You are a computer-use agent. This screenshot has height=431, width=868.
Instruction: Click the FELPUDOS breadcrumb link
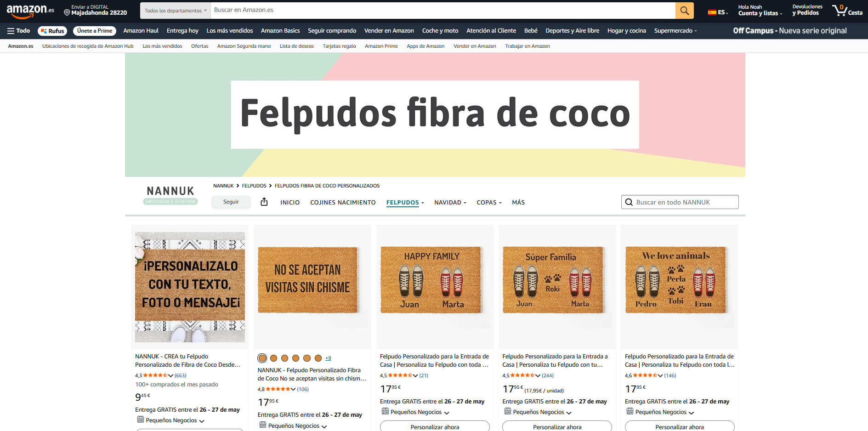click(x=254, y=186)
